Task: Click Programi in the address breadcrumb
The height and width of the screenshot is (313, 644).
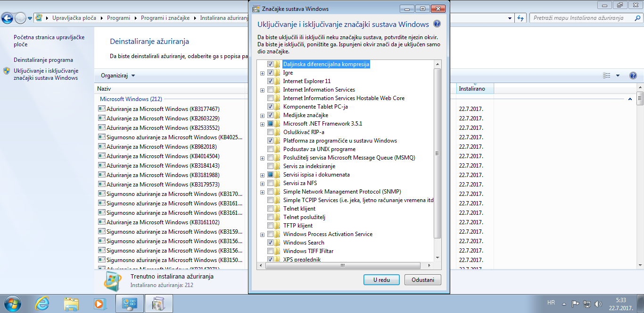Action: point(118,18)
